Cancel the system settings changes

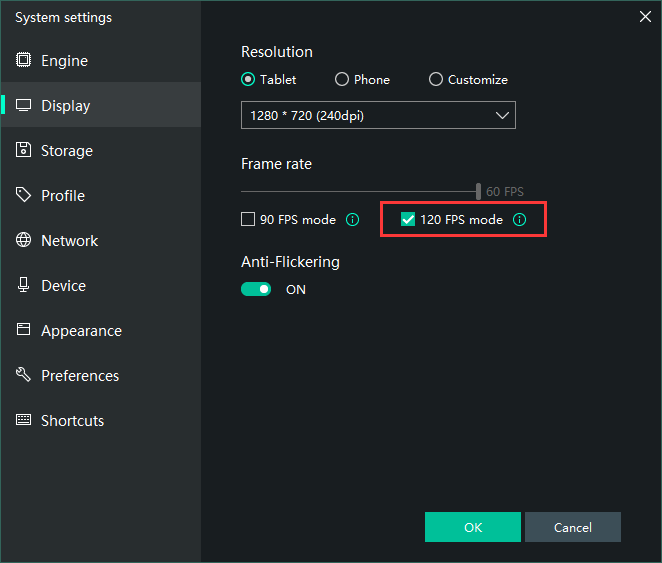point(572,527)
